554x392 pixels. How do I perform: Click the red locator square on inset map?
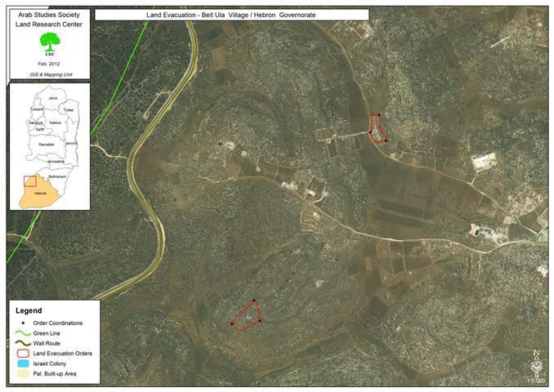click(29, 180)
